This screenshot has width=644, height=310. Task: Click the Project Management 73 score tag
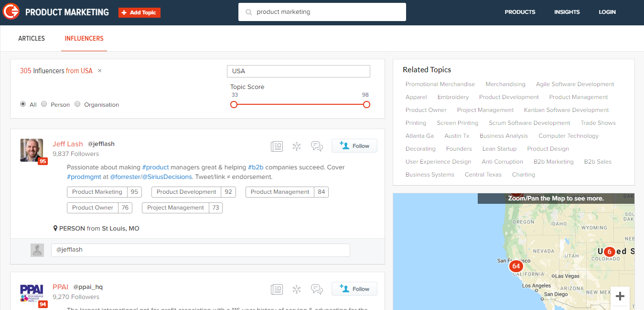[x=182, y=208]
